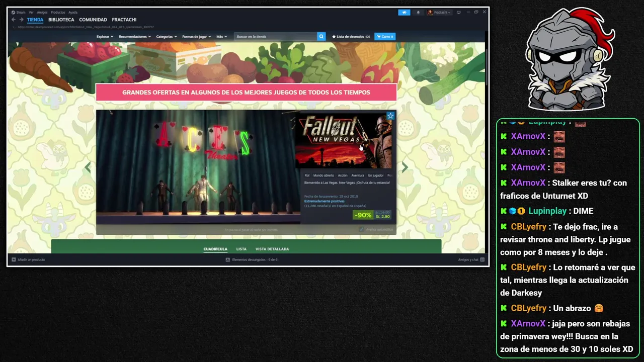
Task: Click the Steam back navigation arrow
Action: [14, 20]
